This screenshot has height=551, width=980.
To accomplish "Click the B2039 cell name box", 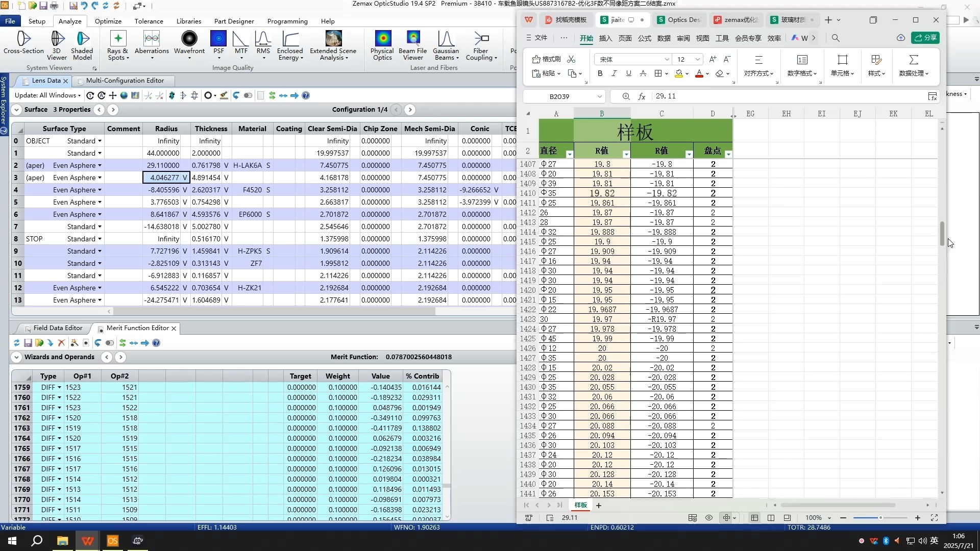I will [x=559, y=96].
